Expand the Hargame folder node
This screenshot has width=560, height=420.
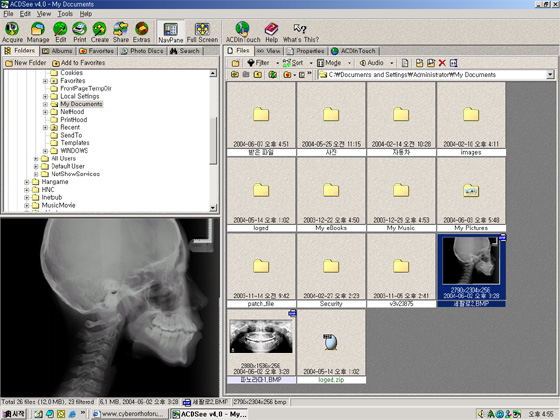click(x=27, y=182)
